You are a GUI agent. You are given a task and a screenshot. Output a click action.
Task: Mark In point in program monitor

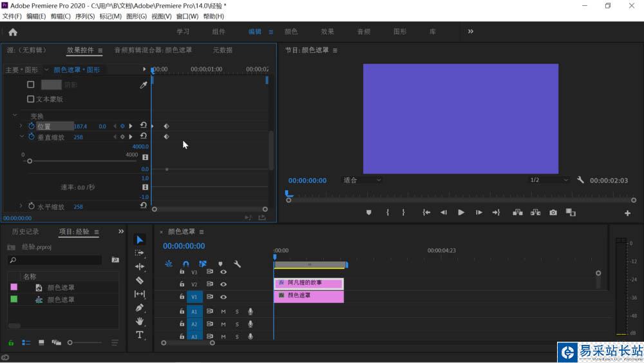(388, 213)
